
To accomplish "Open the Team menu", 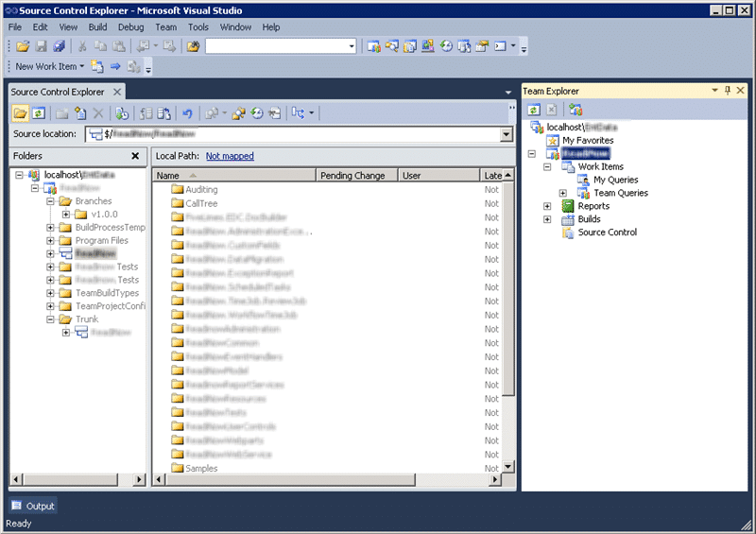I will [x=166, y=27].
